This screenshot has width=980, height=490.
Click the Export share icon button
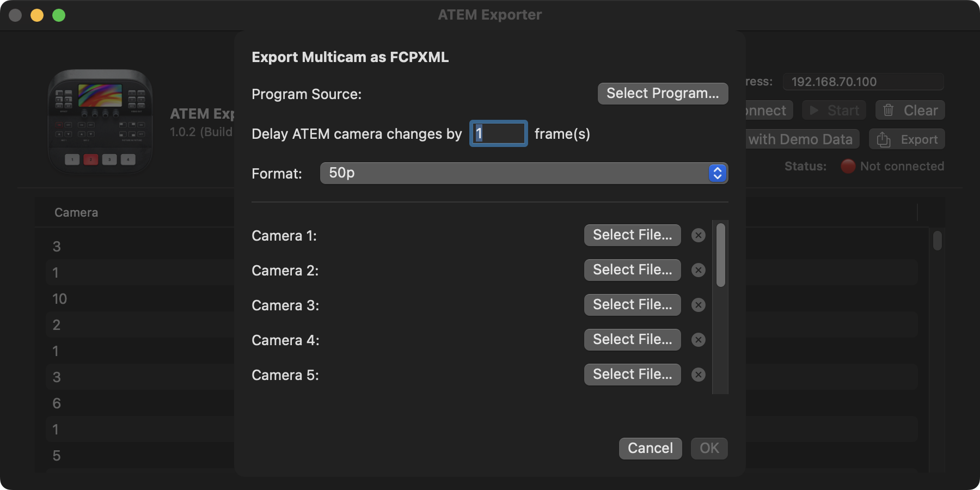pyautogui.click(x=906, y=139)
